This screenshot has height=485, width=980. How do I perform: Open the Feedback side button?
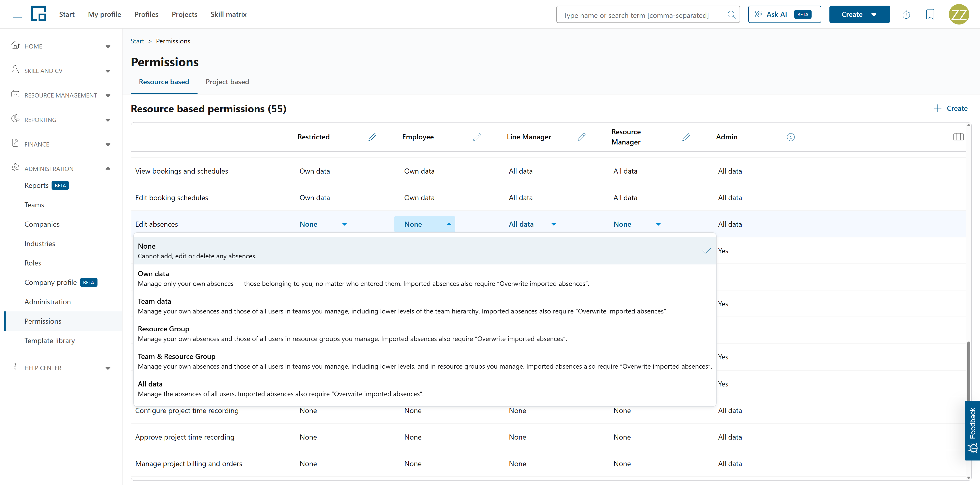tap(972, 431)
